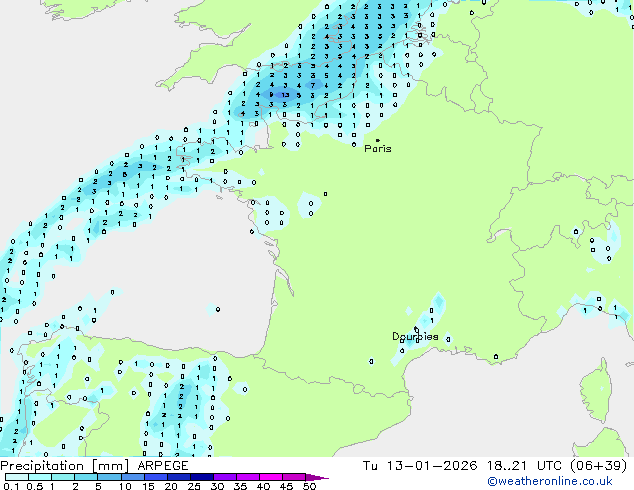Pick the magenta swatch between 40 and 45
The width and height of the screenshot is (634, 490).
pos(271,477)
